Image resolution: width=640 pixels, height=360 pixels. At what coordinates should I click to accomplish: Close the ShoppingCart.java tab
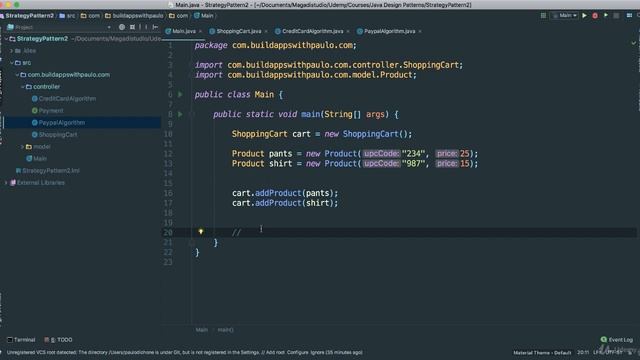pos(266,31)
